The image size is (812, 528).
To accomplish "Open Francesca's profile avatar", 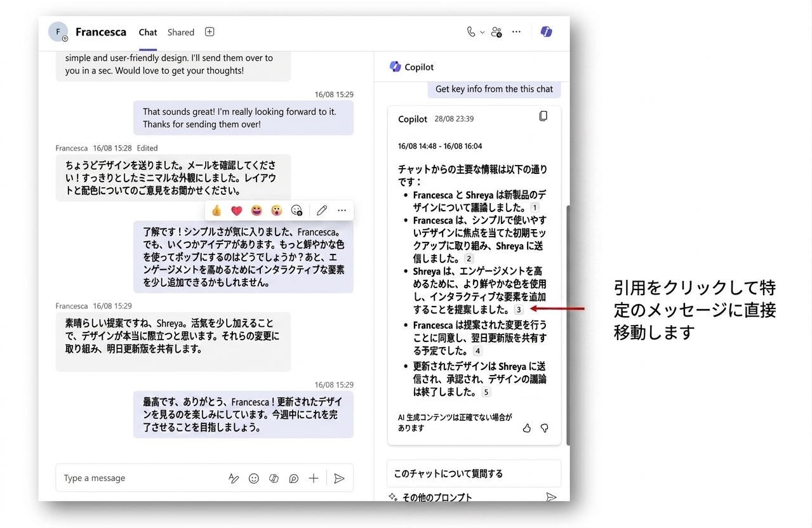I will [x=58, y=32].
